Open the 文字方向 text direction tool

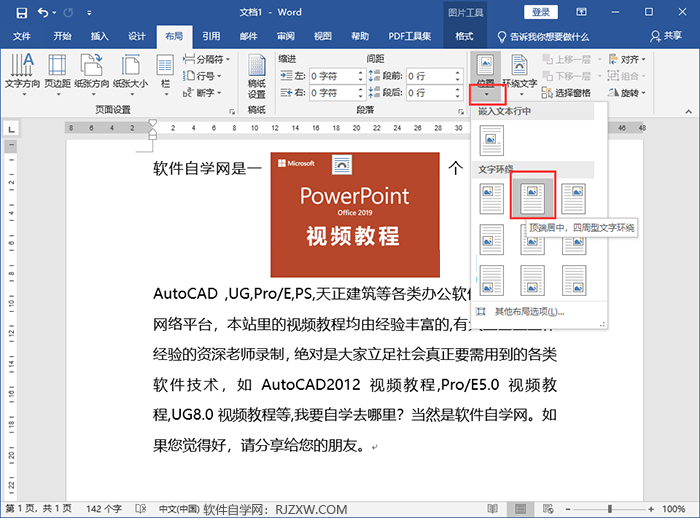22,74
